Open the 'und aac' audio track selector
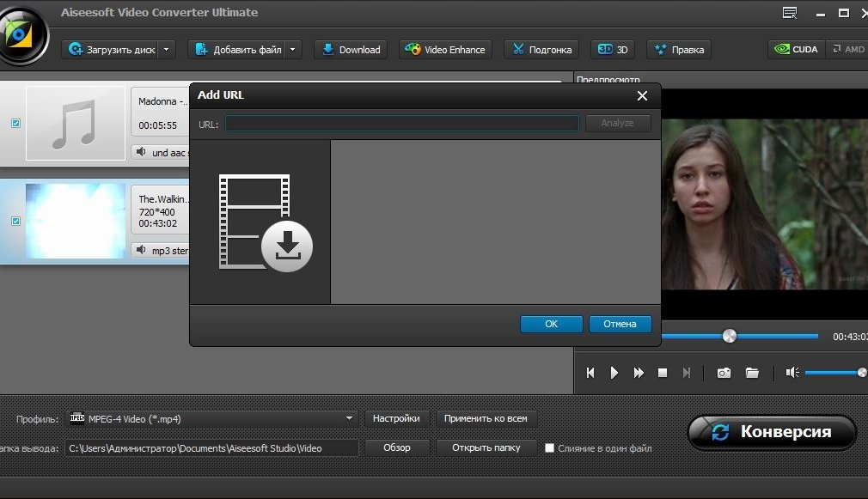 point(161,152)
